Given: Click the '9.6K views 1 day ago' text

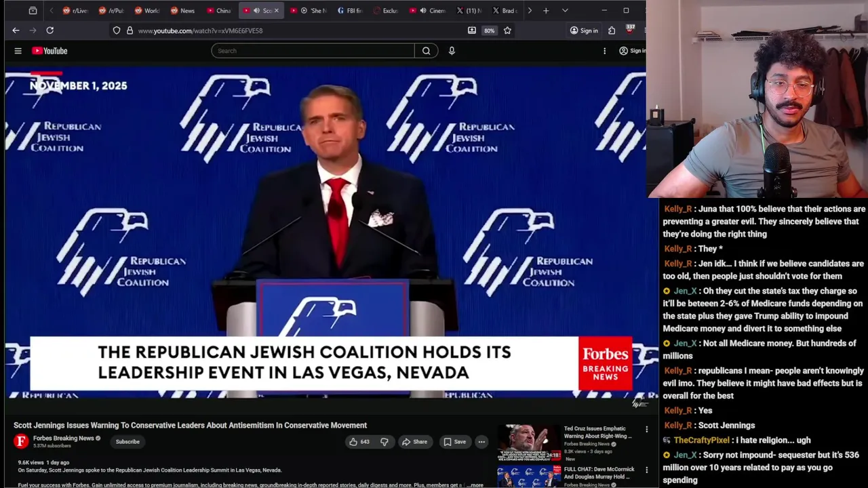Looking at the screenshot, I should click(x=43, y=462).
